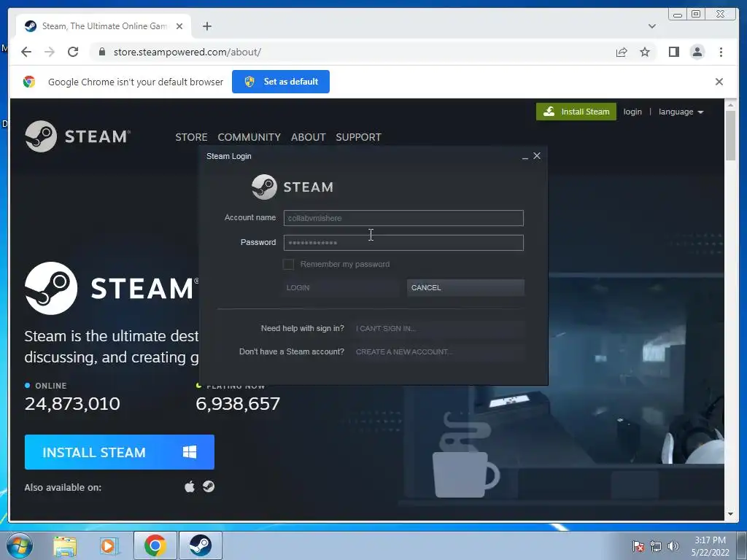This screenshot has height=560, width=747.
Task: Click the blue INSTALL STEAM button
Action: click(120, 452)
